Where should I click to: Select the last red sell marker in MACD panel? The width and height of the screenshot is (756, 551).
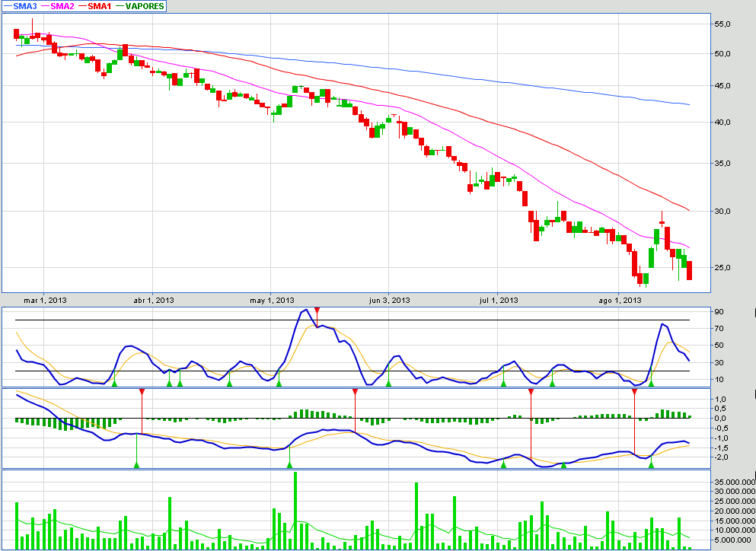pos(634,391)
